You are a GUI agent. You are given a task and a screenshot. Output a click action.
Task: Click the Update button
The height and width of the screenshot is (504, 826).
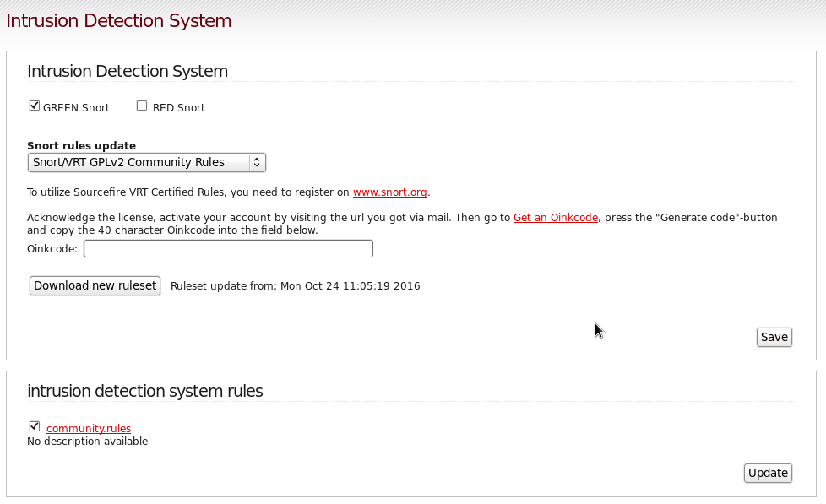pyautogui.click(x=768, y=473)
